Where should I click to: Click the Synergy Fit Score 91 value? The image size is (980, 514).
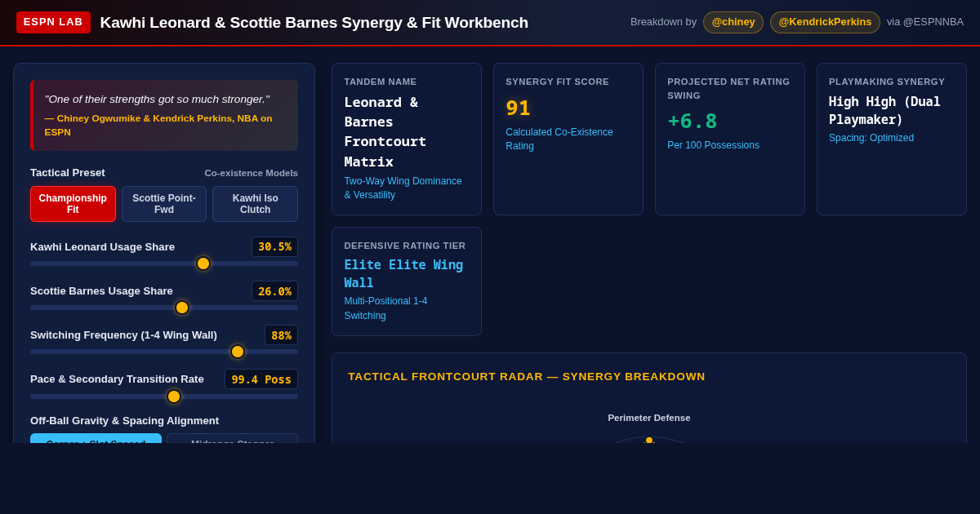pos(518,108)
